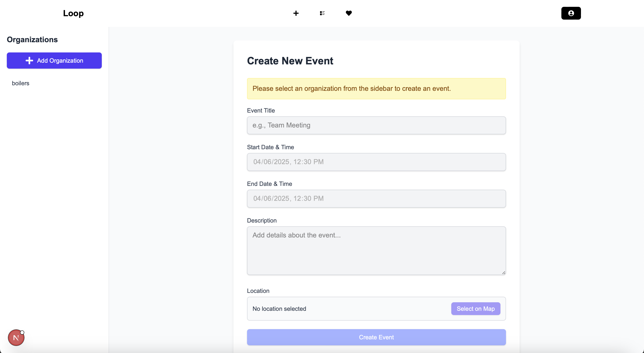Click into the Description text area
644x353 pixels.
pyautogui.click(x=376, y=250)
